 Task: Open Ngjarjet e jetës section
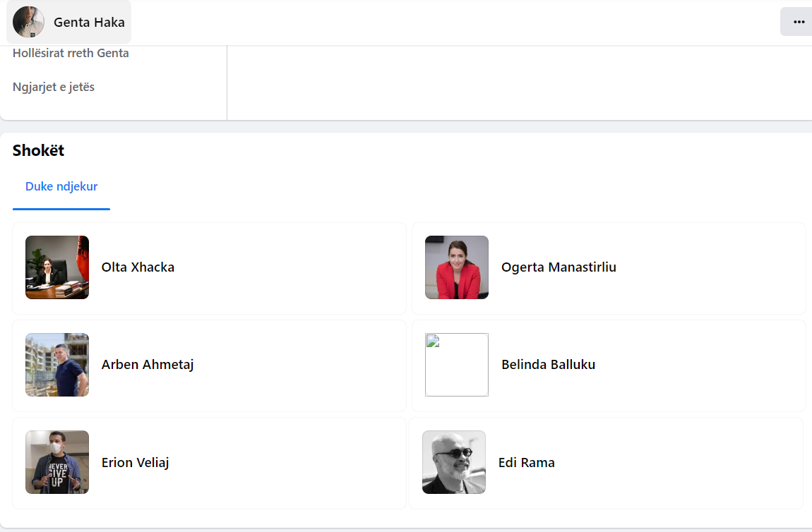(54, 87)
